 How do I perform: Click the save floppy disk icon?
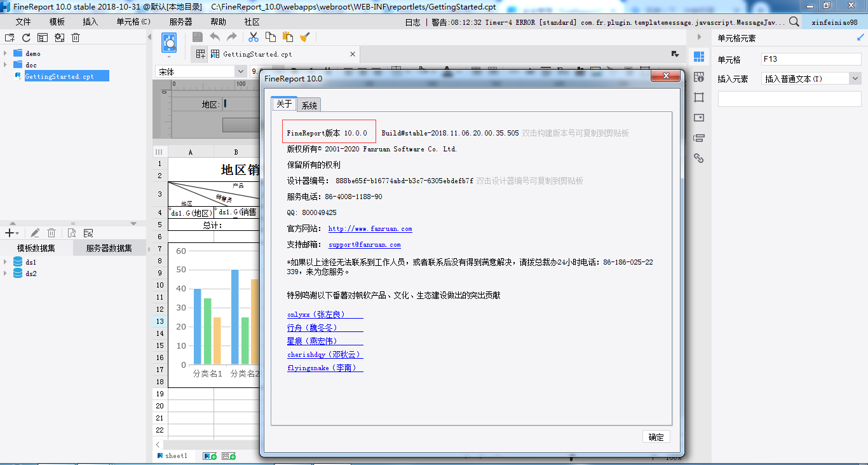(x=198, y=37)
